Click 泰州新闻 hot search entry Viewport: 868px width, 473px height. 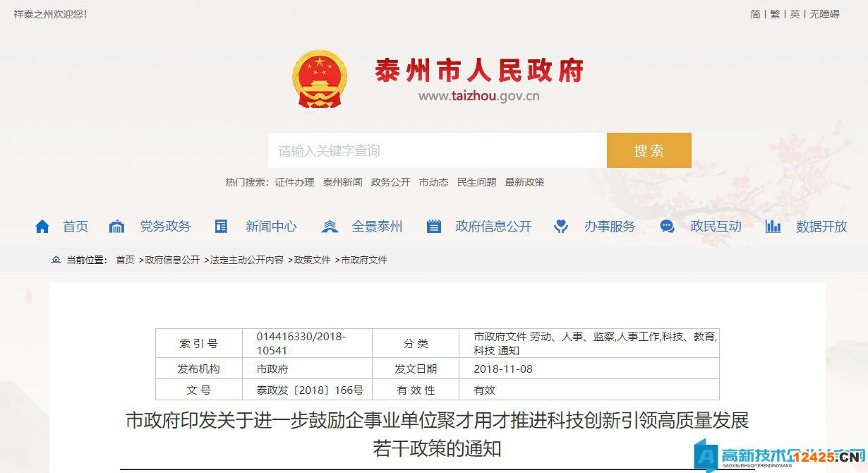click(342, 182)
